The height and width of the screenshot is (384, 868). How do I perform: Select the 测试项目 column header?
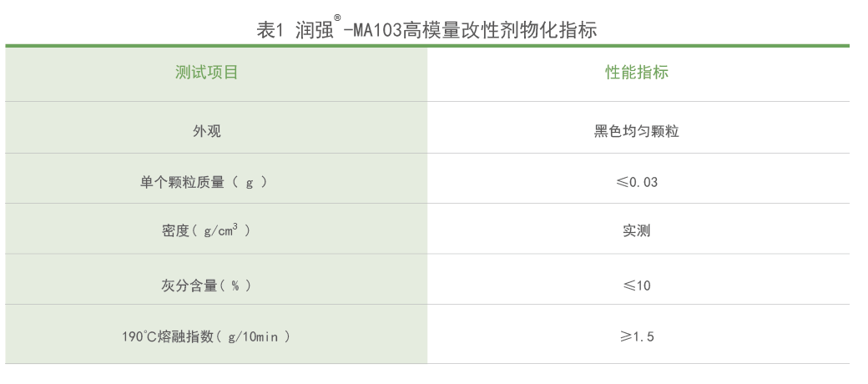(206, 72)
